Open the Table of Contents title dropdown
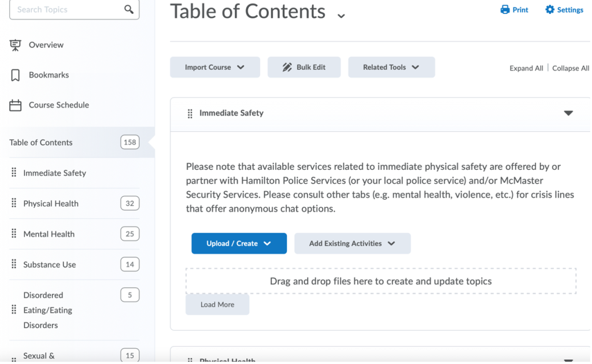 point(341,15)
